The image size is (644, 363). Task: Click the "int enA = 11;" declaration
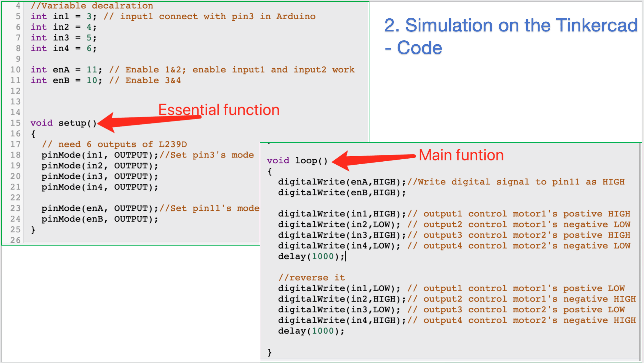66,70
